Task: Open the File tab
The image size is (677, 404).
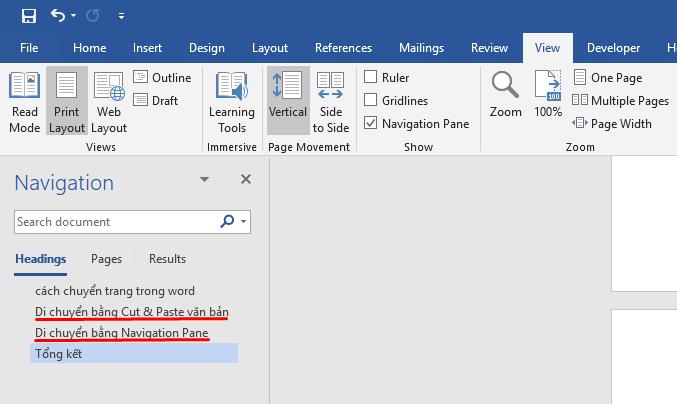Action: (29, 48)
